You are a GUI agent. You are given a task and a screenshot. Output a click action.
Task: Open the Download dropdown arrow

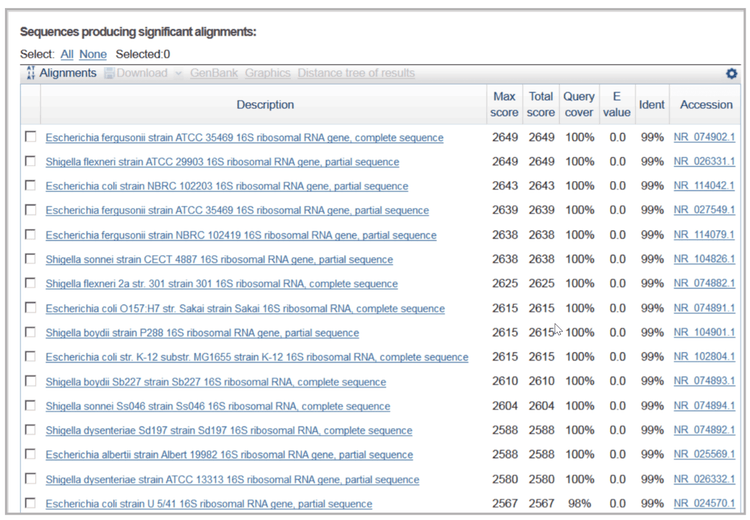click(179, 73)
